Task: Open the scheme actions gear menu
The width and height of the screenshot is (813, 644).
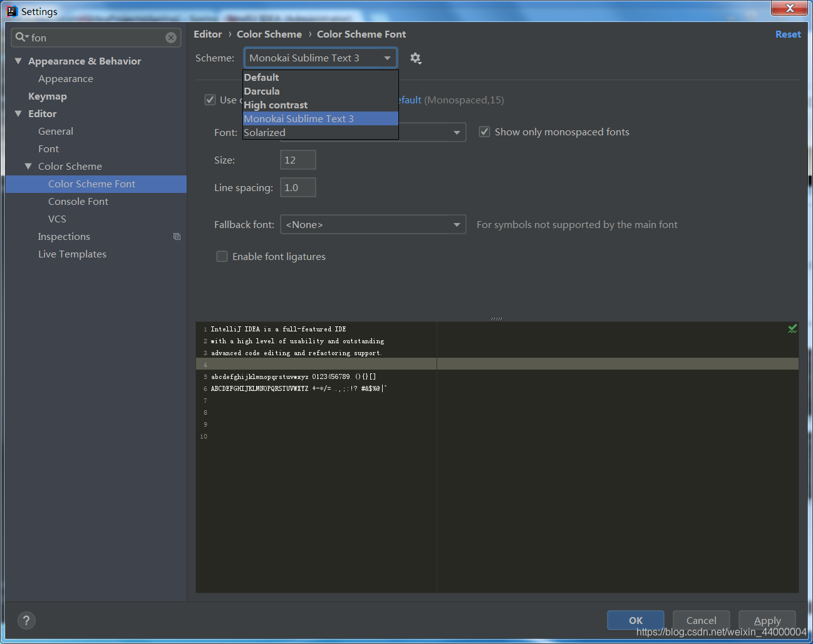Action: click(x=415, y=58)
